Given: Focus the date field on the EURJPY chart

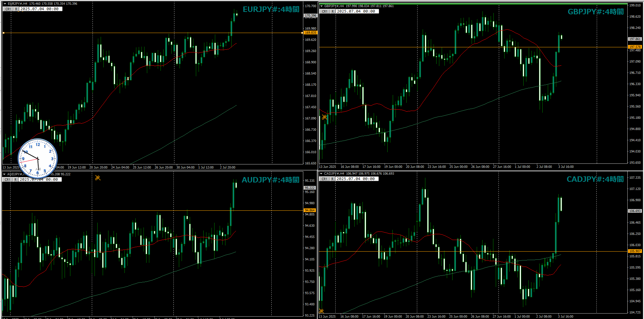Looking at the screenshot, I should 41,9.
